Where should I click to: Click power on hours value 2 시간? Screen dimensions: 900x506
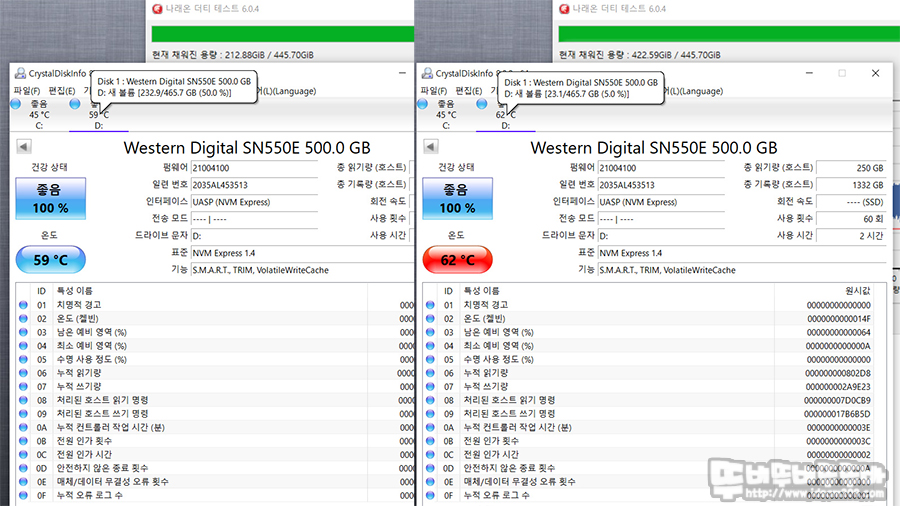click(x=851, y=236)
